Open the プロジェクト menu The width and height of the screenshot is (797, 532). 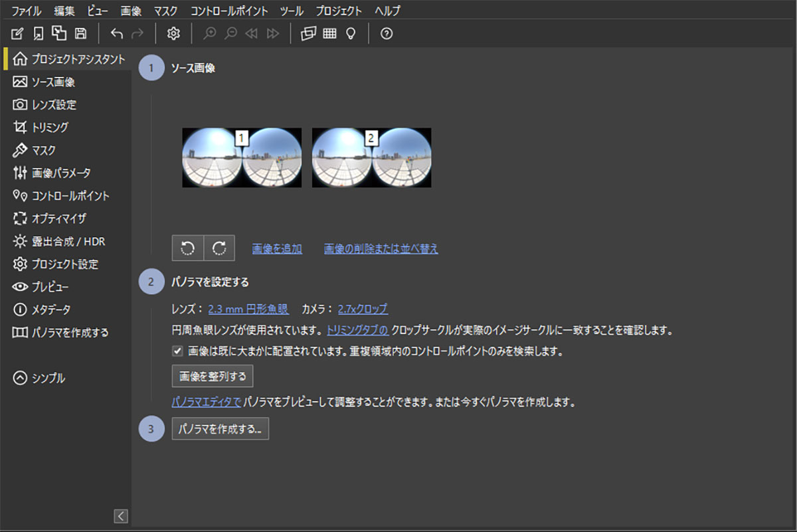coord(339,11)
